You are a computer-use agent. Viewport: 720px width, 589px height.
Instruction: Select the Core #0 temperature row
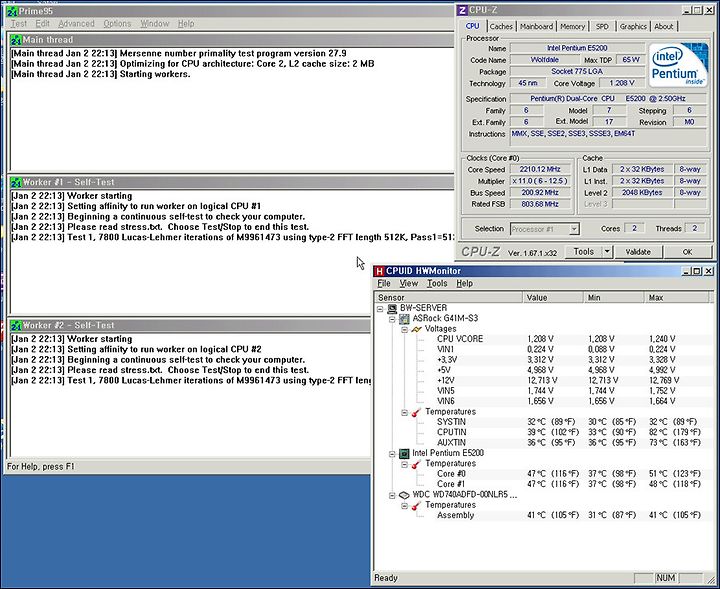coord(544,473)
